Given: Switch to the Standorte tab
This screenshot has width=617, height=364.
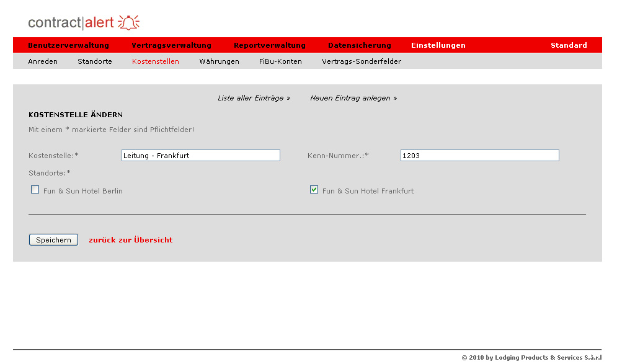Looking at the screenshot, I should coord(95,61).
